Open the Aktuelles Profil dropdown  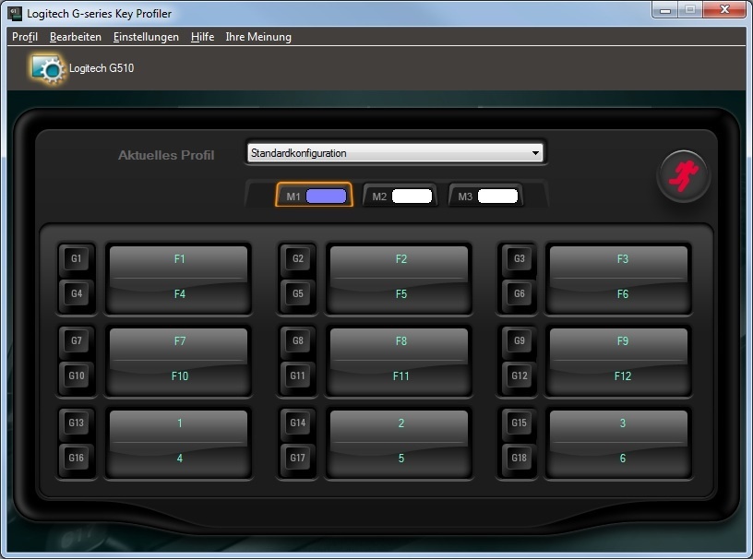click(x=395, y=153)
